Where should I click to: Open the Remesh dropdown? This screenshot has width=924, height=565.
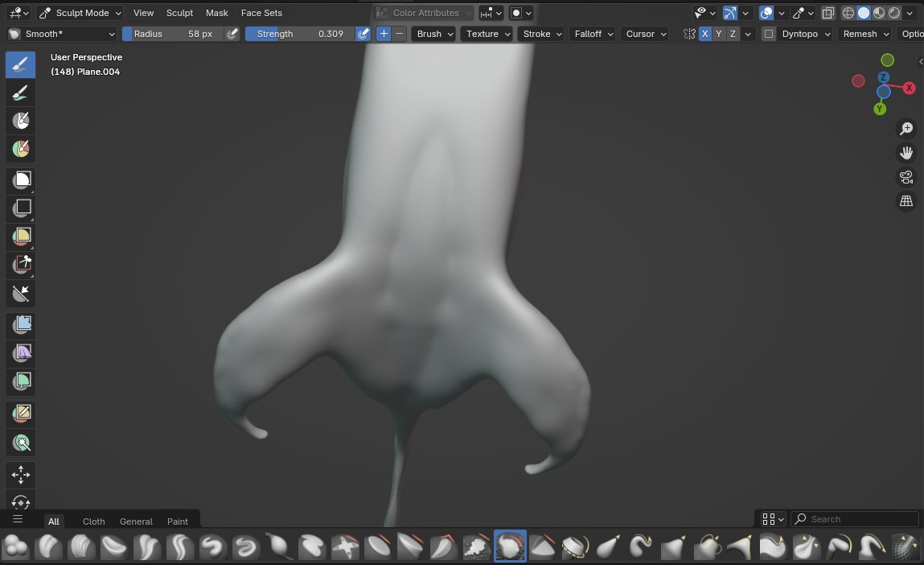(x=864, y=34)
